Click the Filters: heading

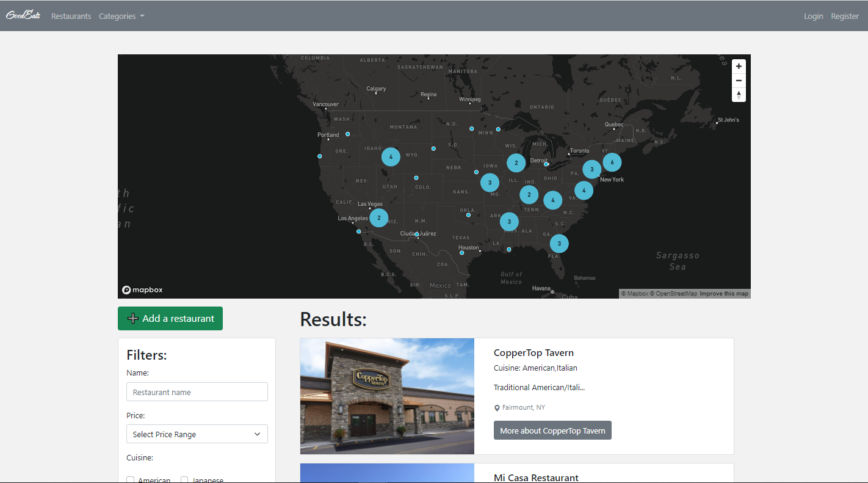[146, 355]
